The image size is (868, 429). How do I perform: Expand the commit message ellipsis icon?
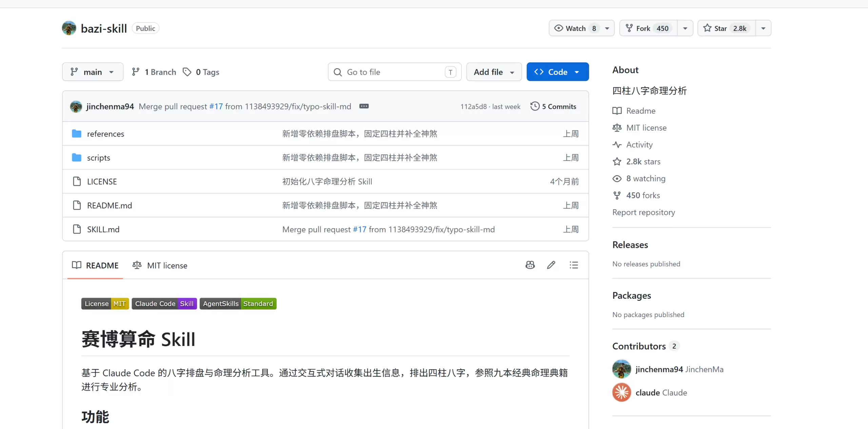(364, 106)
